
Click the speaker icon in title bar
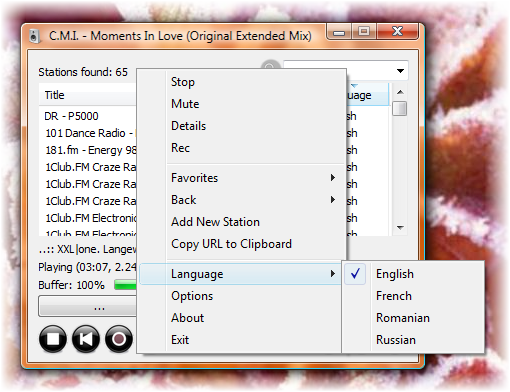click(34, 36)
